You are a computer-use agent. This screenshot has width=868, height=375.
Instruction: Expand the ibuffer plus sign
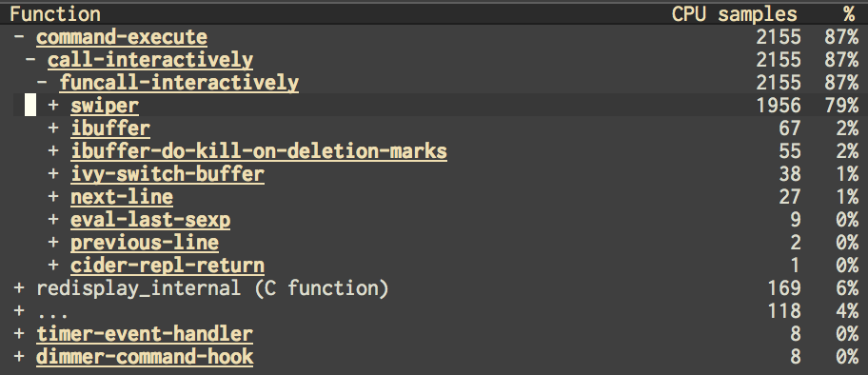[x=53, y=128]
